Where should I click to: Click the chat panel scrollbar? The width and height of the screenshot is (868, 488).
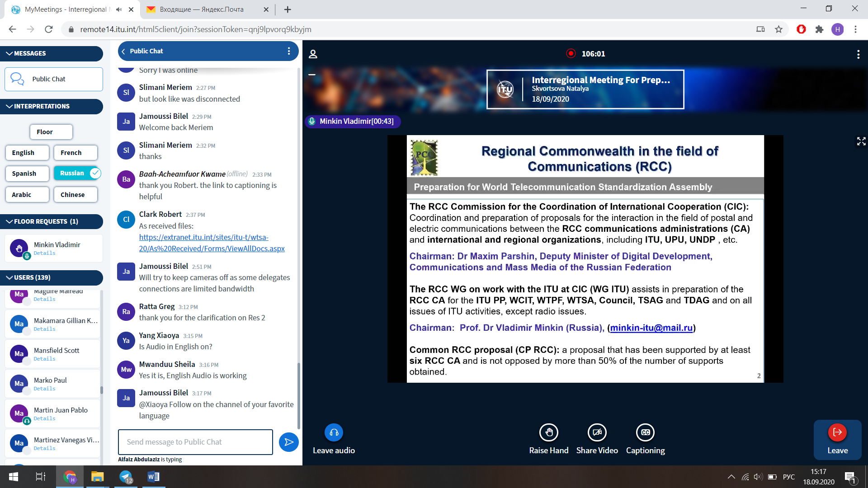click(298, 395)
